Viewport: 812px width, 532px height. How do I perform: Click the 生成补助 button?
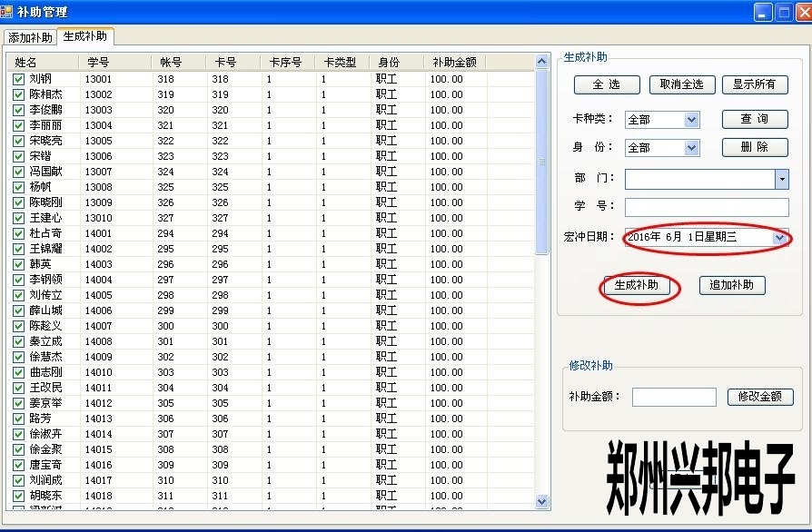click(x=637, y=285)
